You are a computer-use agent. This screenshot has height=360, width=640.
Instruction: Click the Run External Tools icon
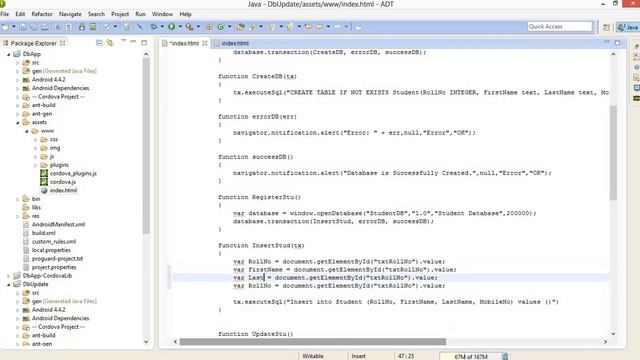[189, 27]
